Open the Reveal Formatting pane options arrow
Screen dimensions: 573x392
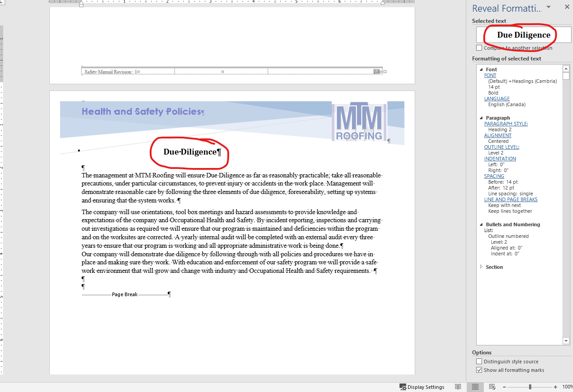pyautogui.click(x=548, y=7)
